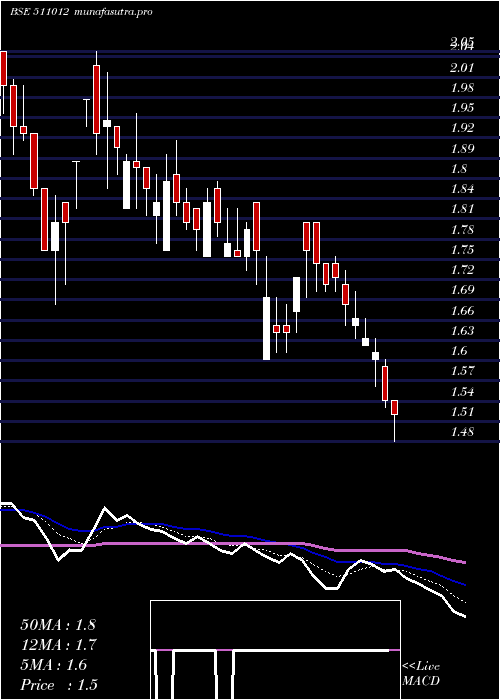Select the 1.78 price axis label
Viewport: 500px width, 700px height.
[462, 230]
